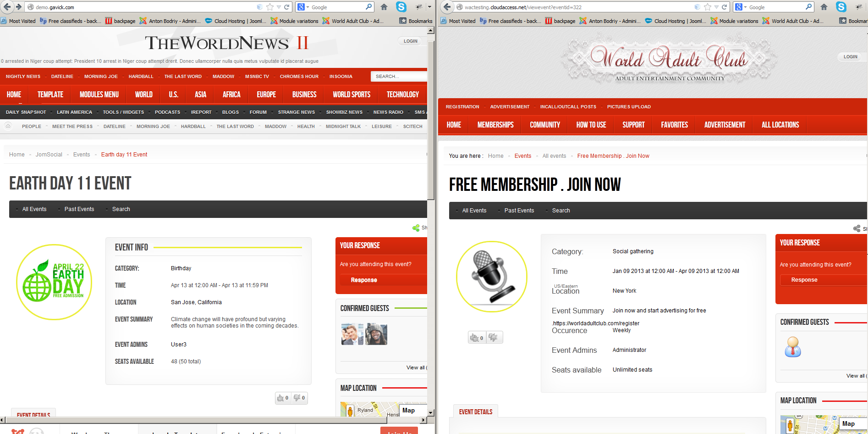The height and width of the screenshot is (434, 868).
Task: Like the Free Membership event with thumbs up
Action: pyautogui.click(x=477, y=338)
